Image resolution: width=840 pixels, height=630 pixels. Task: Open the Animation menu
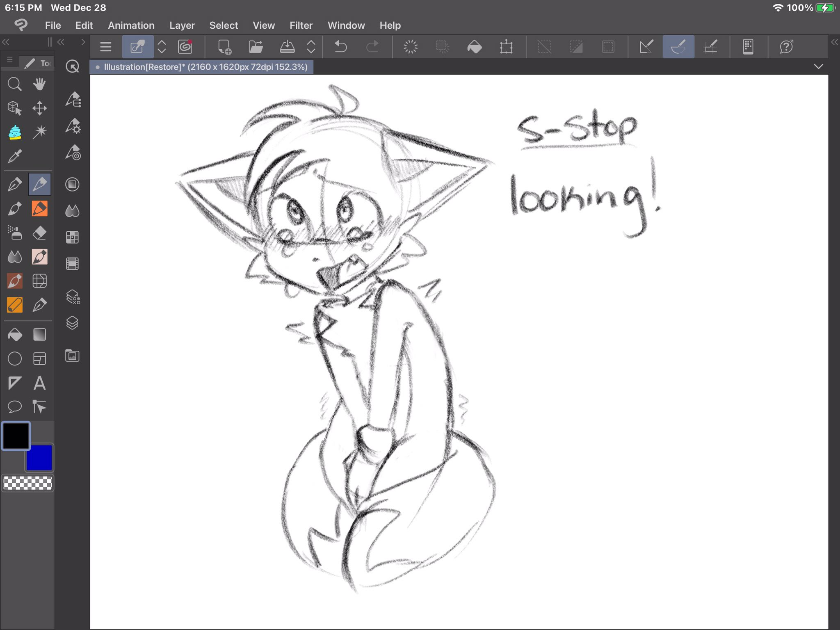point(131,25)
